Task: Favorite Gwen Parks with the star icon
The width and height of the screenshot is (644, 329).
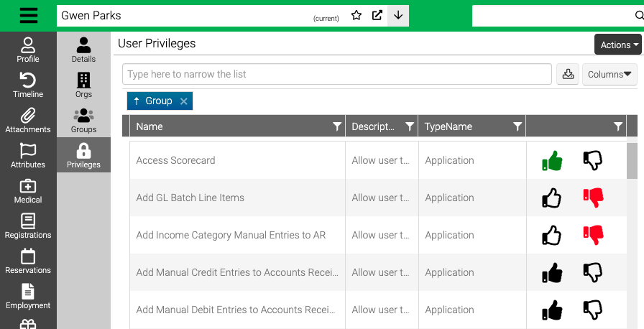Action: pos(356,16)
